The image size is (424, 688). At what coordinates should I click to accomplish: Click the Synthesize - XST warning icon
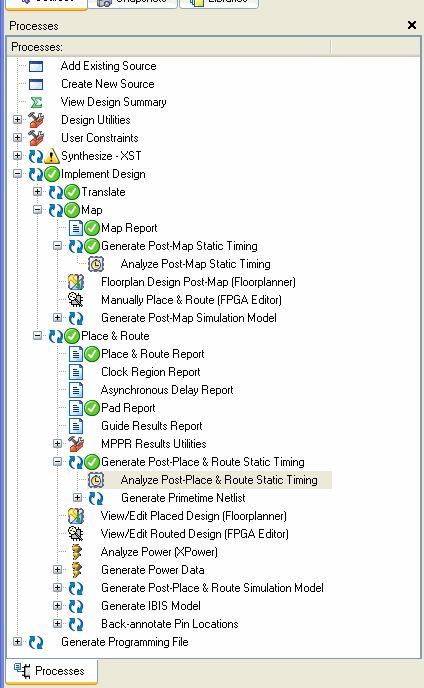tap(52, 156)
